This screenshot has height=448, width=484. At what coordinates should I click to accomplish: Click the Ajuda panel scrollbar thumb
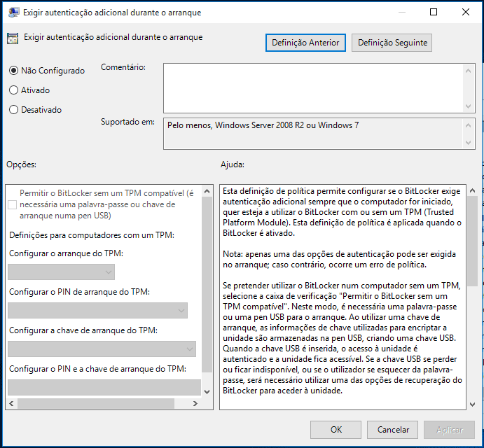472,241
